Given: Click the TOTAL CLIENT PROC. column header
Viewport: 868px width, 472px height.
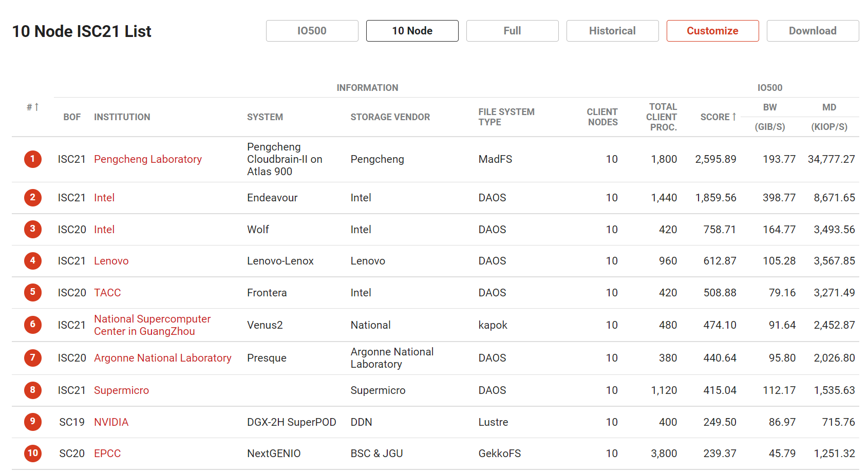Looking at the screenshot, I should pyautogui.click(x=662, y=117).
